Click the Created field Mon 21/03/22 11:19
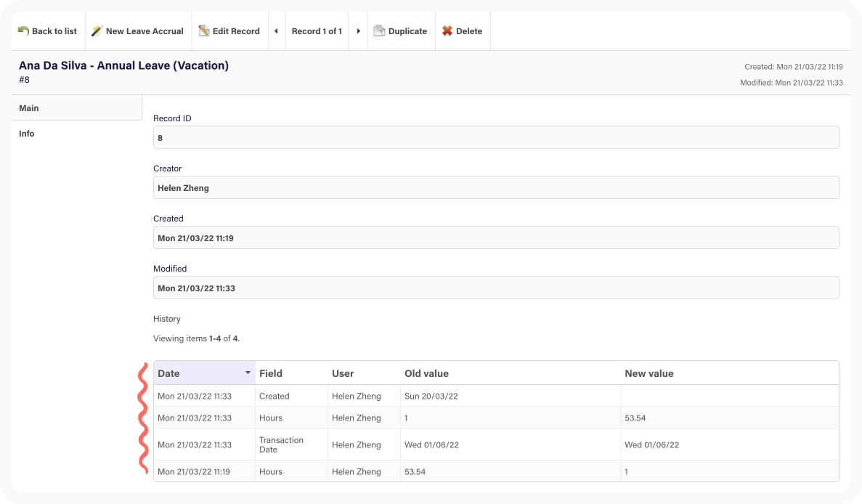The image size is (862, 504). [496, 237]
